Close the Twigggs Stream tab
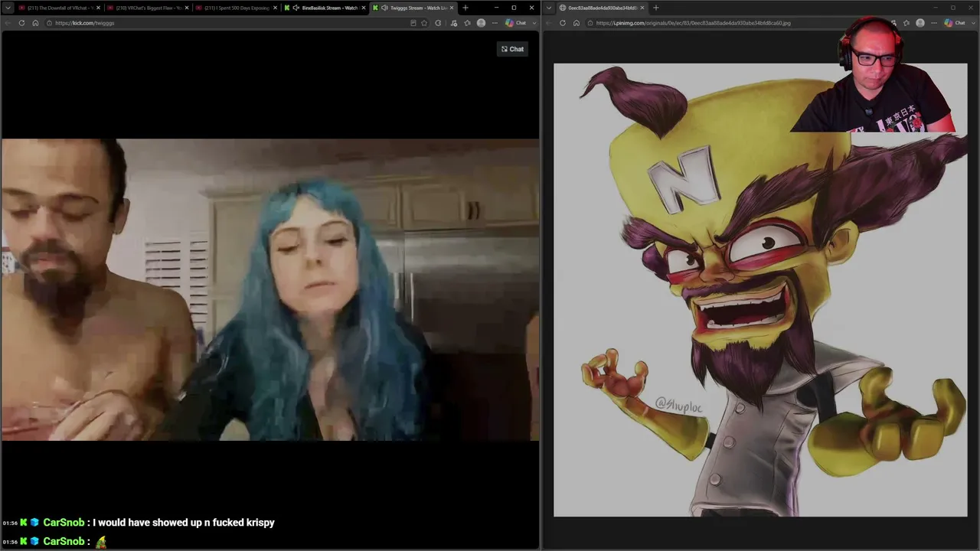This screenshot has height=551, width=980. 452,8
